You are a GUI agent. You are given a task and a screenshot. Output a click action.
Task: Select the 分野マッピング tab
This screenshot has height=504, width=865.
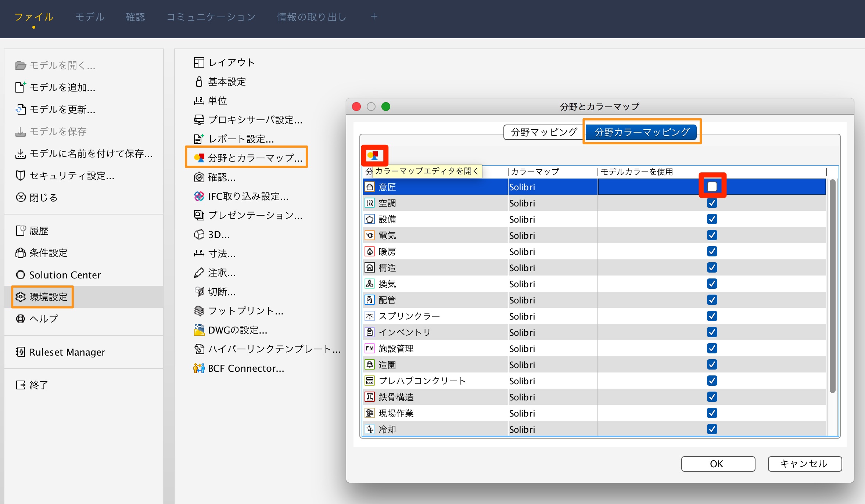[544, 132]
